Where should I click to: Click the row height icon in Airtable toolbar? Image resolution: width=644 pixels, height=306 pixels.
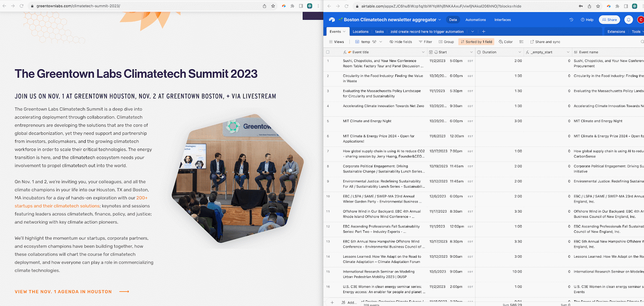[521, 42]
